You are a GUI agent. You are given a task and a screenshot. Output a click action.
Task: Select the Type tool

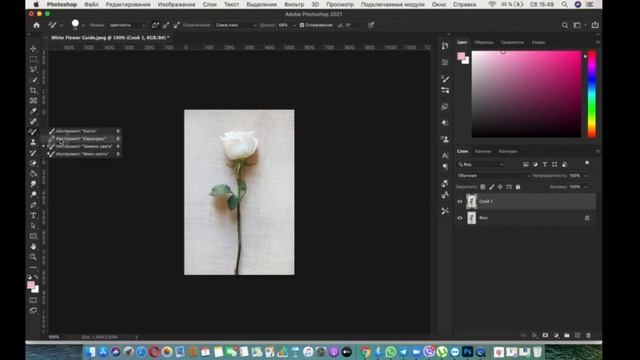point(33,215)
